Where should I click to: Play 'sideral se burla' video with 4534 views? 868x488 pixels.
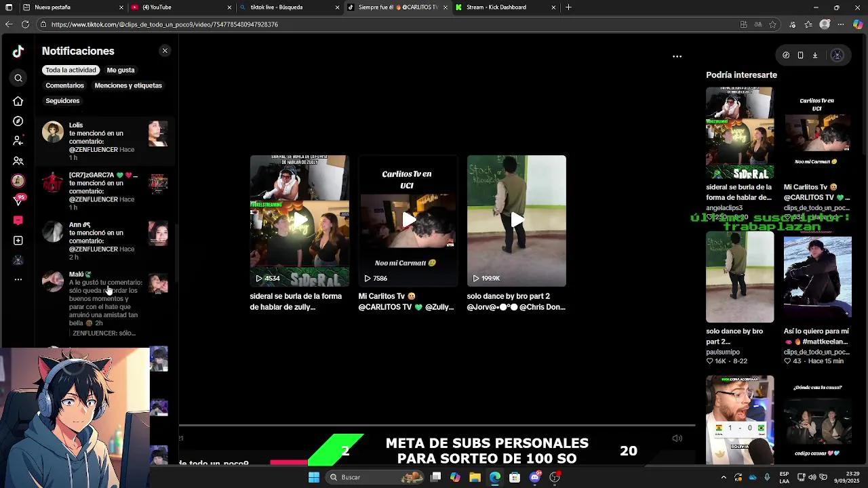(299, 221)
